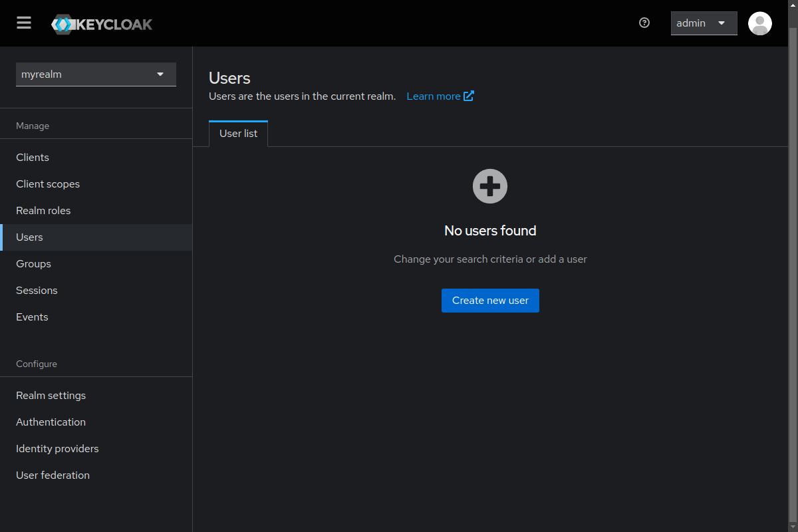This screenshot has width=798, height=532.
Task: Toggle the hamburger sidebar menu
Action: point(24,23)
